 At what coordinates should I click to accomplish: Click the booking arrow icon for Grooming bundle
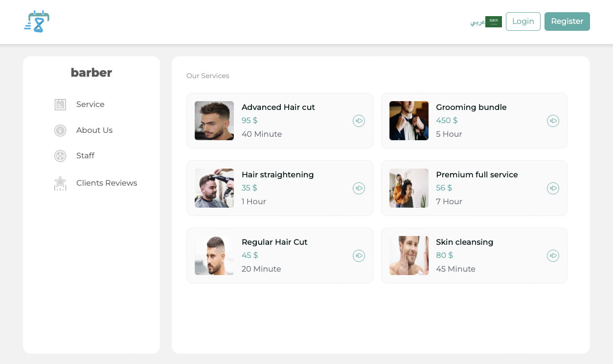[553, 121]
